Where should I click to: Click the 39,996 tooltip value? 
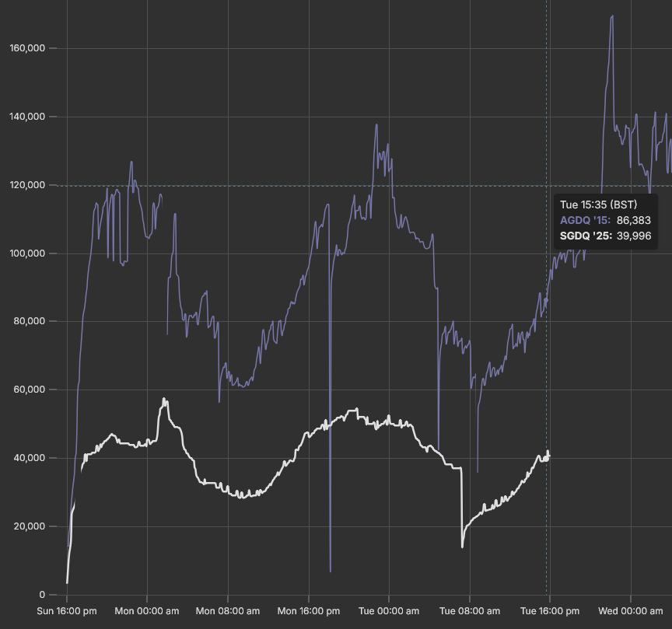pyautogui.click(x=634, y=236)
